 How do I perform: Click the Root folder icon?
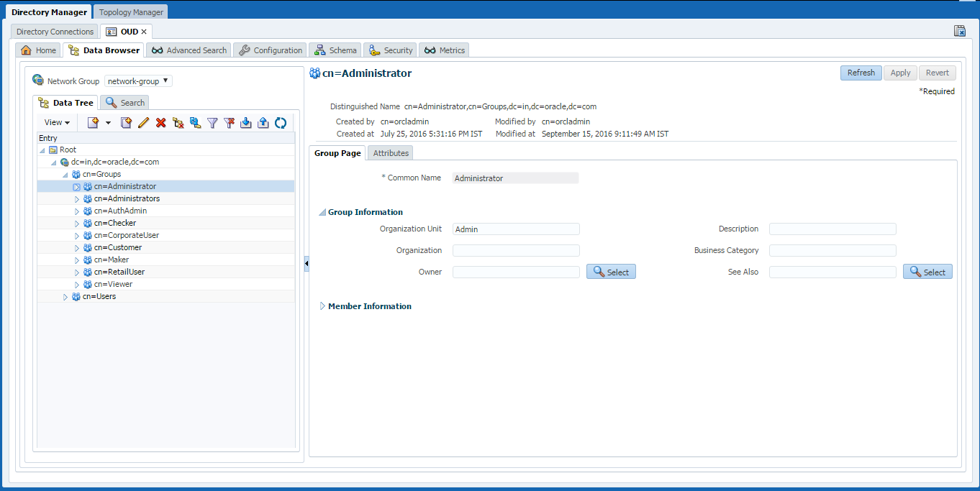click(x=53, y=150)
